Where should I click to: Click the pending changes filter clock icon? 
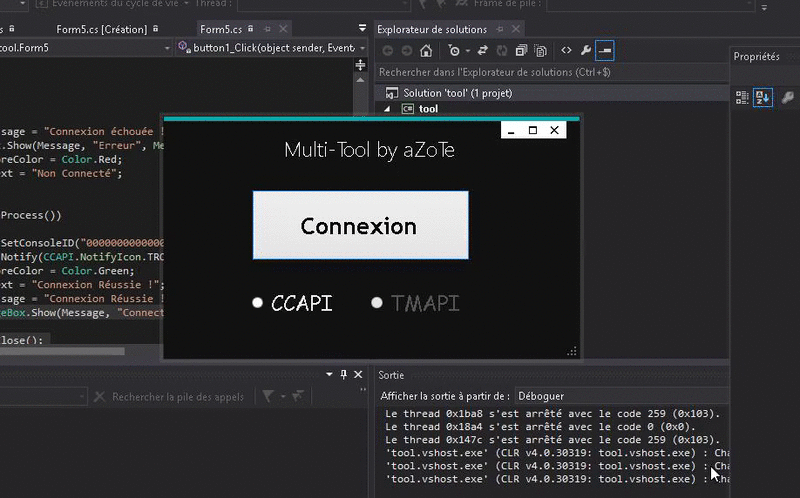coord(454,51)
